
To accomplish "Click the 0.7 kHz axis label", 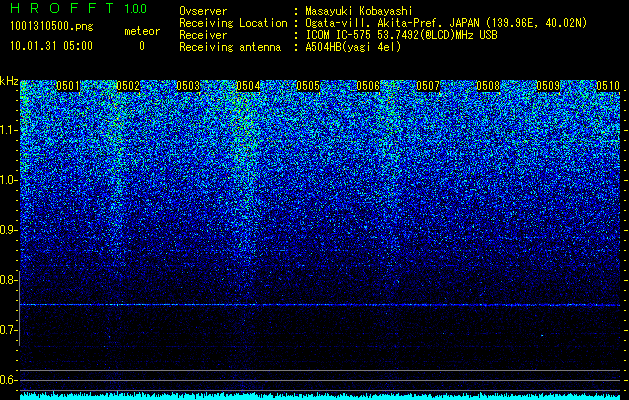I will click(8, 330).
